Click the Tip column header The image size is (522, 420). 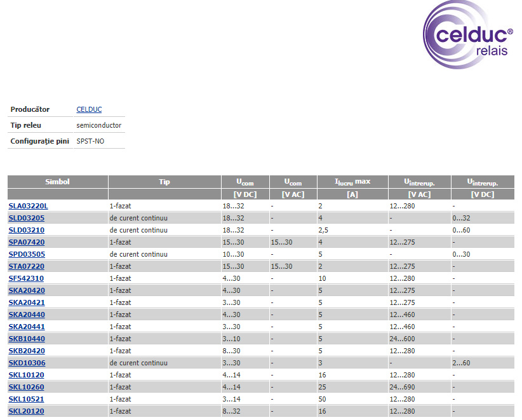click(164, 182)
